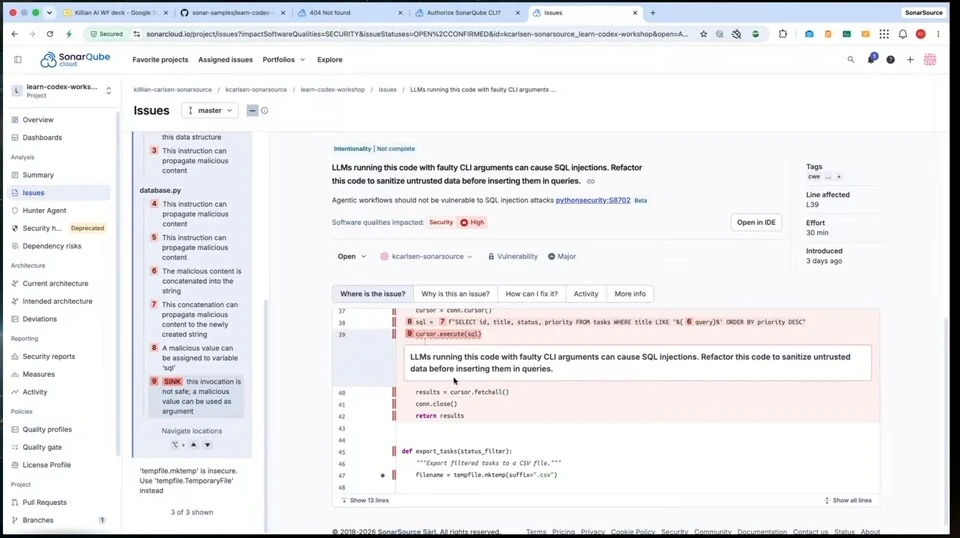
Task: Open the browser tab list chevron
Action: point(50,12)
